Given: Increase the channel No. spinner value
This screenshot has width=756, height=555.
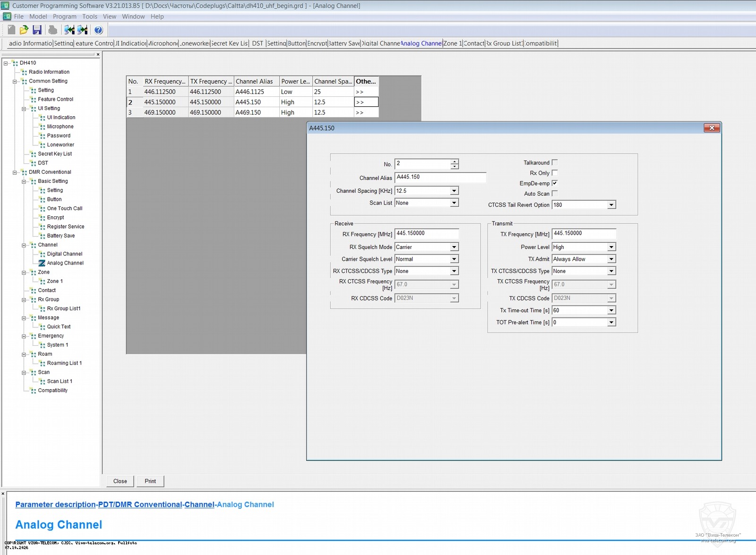Looking at the screenshot, I should click(x=455, y=161).
